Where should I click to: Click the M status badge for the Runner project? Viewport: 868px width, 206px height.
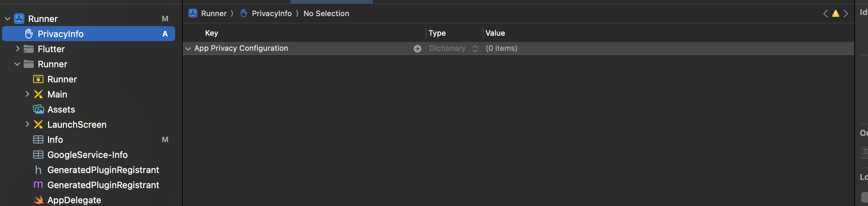click(165, 19)
